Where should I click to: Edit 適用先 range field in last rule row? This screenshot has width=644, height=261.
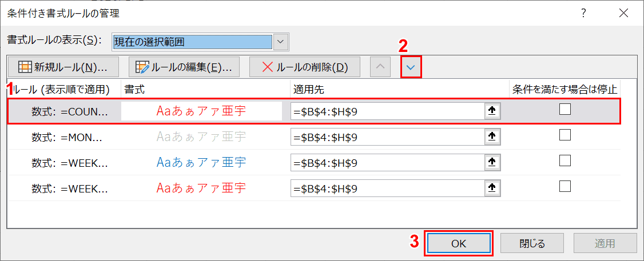[387, 189]
